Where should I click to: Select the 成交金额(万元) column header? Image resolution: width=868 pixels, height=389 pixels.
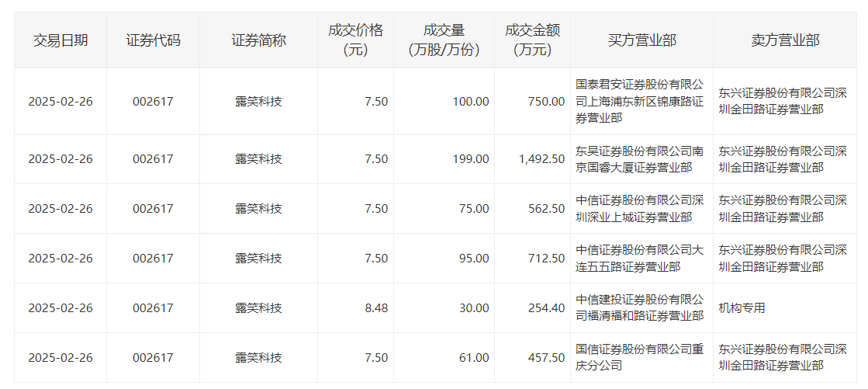tap(532, 40)
